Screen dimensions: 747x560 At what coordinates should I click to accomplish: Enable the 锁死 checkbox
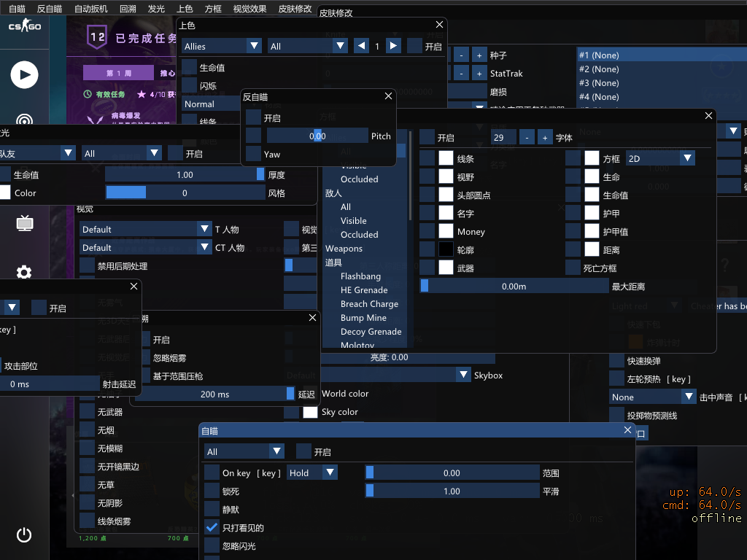[212, 491]
